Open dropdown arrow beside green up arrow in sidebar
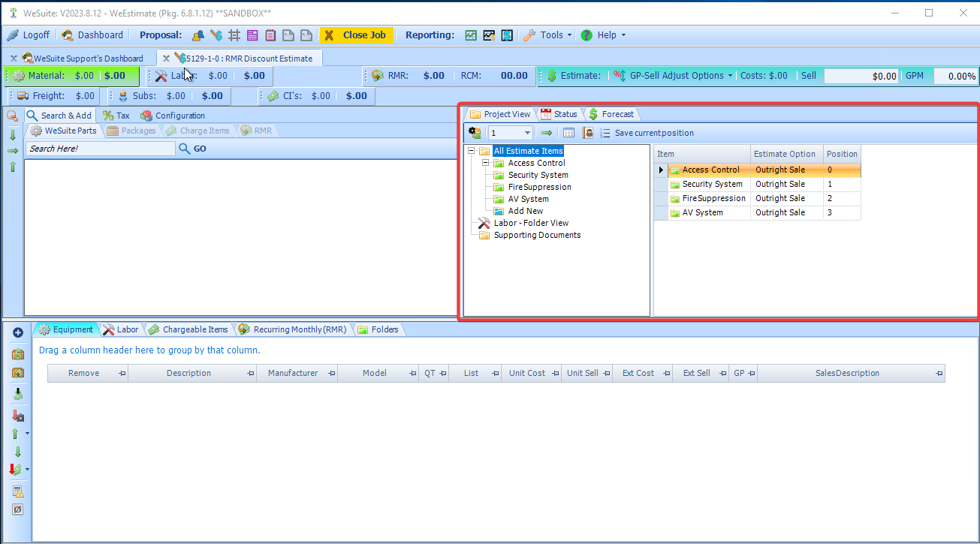This screenshot has width=980, height=544. (28, 434)
